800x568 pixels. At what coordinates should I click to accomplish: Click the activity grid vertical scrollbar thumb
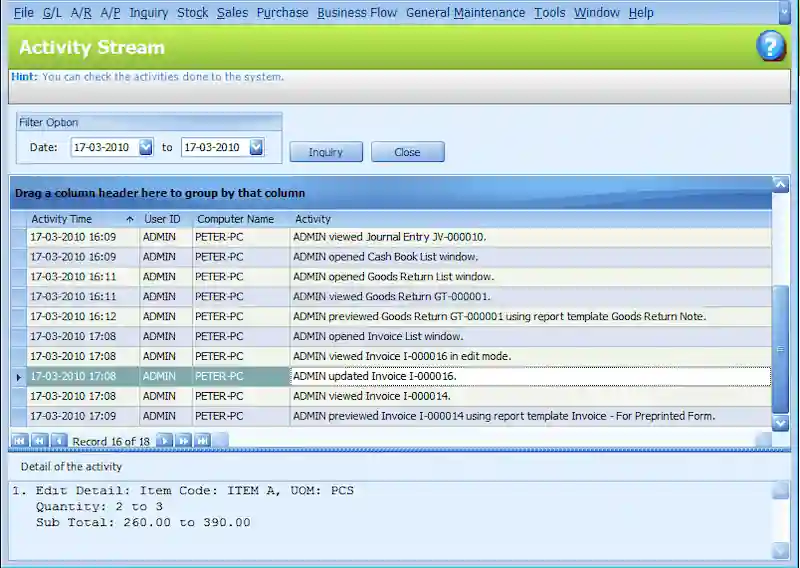click(x=781, y=349)
